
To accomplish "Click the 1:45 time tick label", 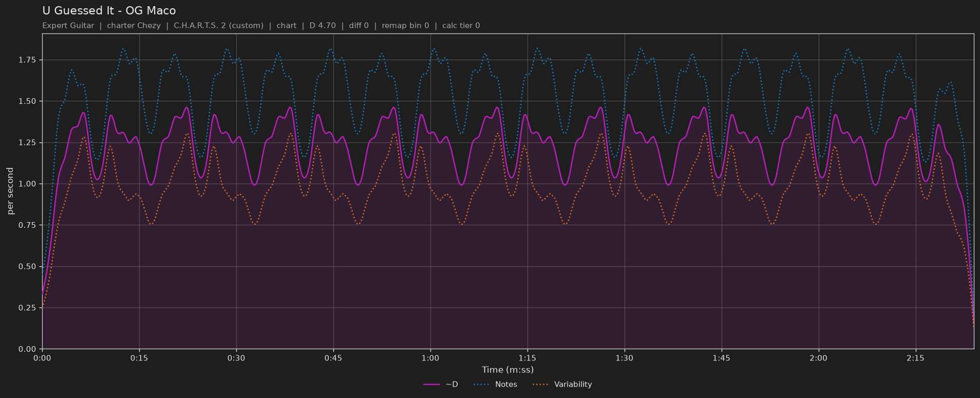I will (722, 358).
